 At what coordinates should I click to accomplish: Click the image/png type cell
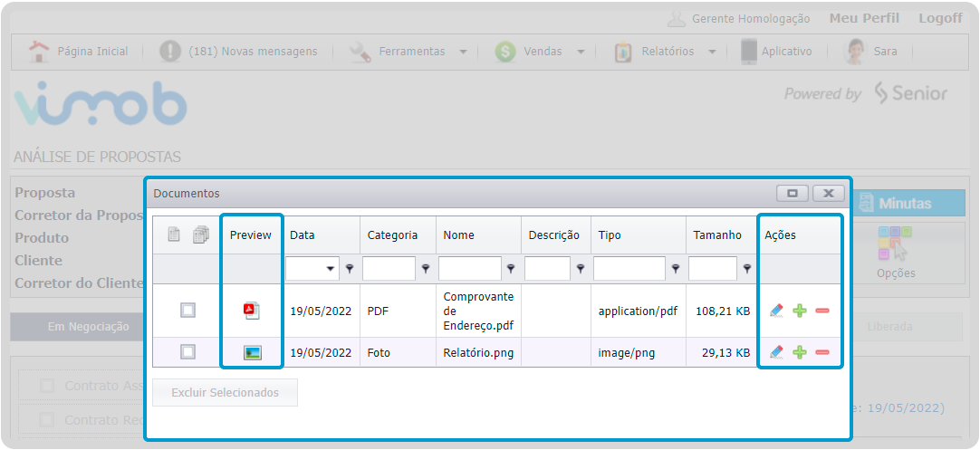pos(639,352)
